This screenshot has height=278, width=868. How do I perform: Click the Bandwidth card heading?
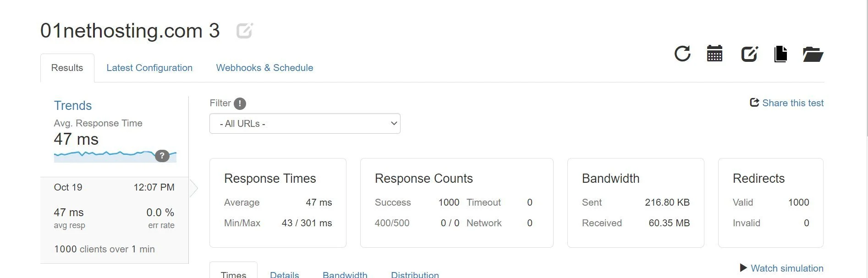click(610, 178)
